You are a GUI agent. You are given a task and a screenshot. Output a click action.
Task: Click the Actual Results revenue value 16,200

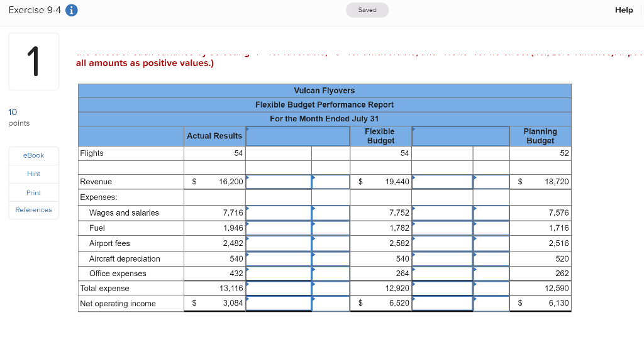click(x=231, y=182)
